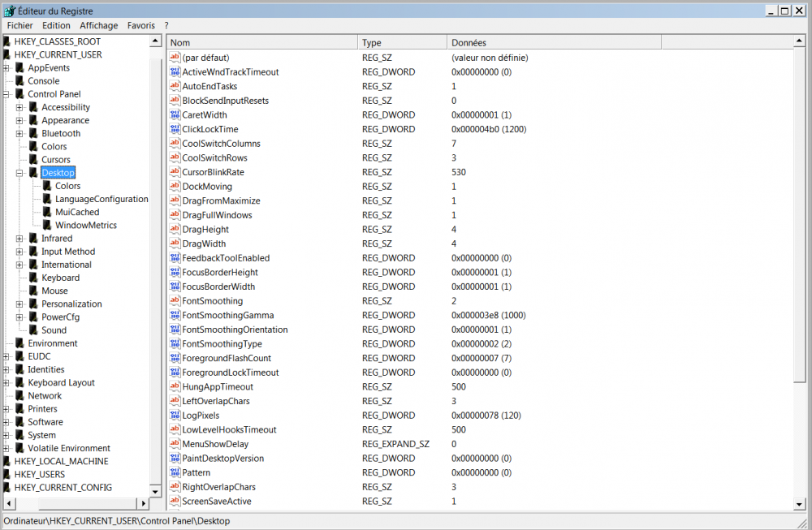The height and width of the screenshot is (530, 812).
Task: Click the FontSmoothing string value icon
Action: [175, 301]
